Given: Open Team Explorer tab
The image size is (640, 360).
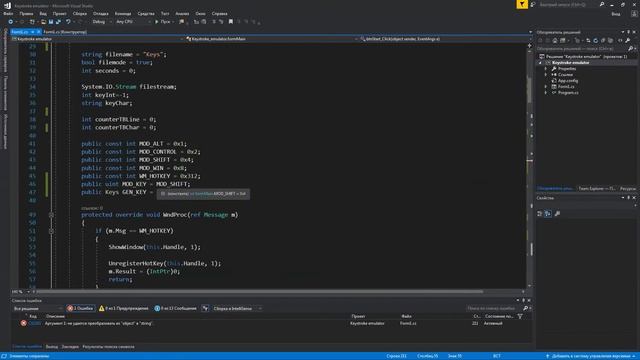Looking at the screenshot, I should point(596,189).
